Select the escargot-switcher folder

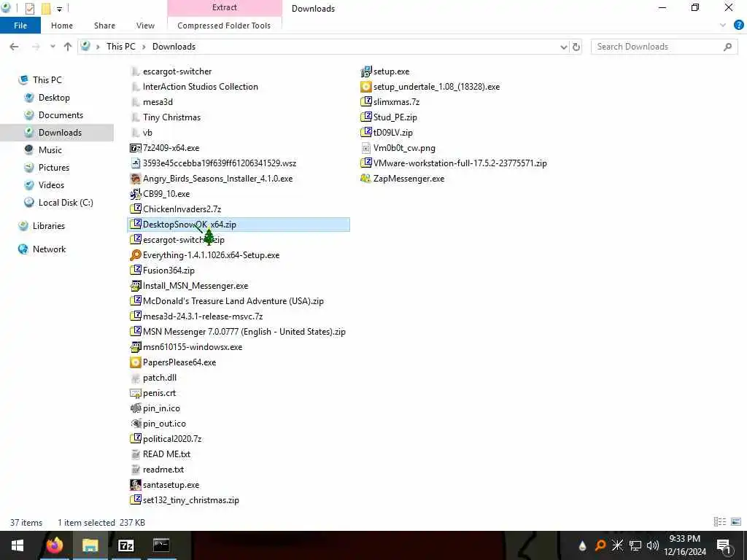[177, 71]
